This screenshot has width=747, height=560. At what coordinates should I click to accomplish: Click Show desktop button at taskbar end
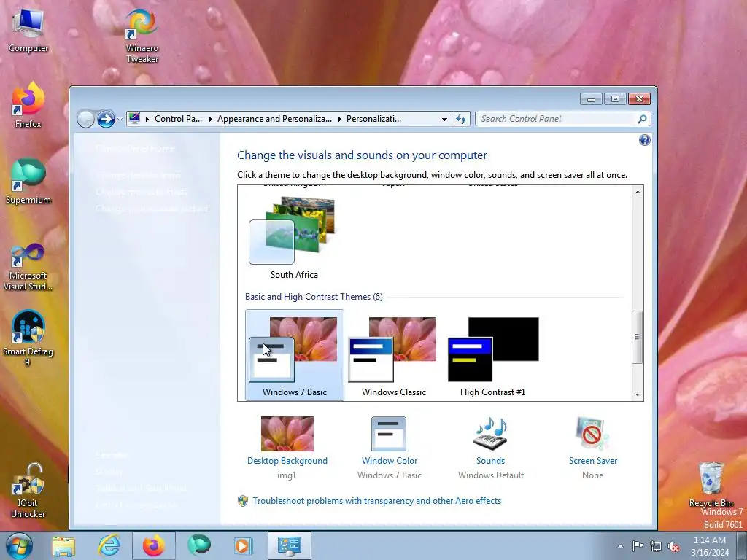pyautogui.click(x=742, y=545)
